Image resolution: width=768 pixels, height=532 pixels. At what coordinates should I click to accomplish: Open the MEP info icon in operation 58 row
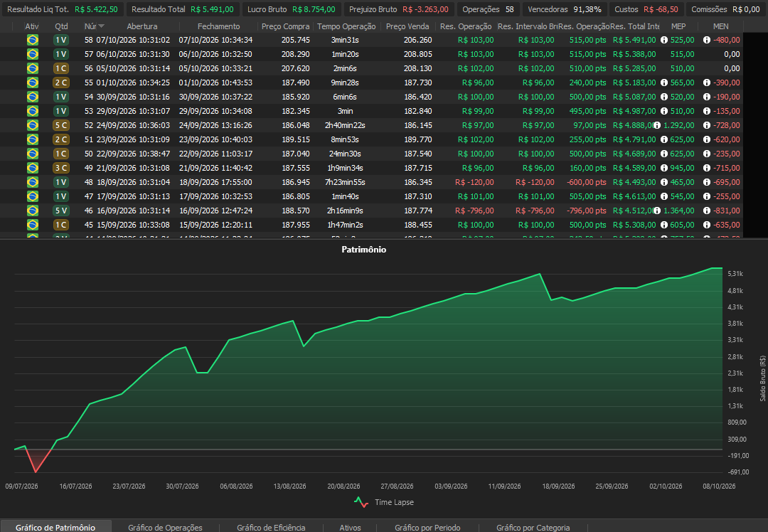(x=664, y=40)
